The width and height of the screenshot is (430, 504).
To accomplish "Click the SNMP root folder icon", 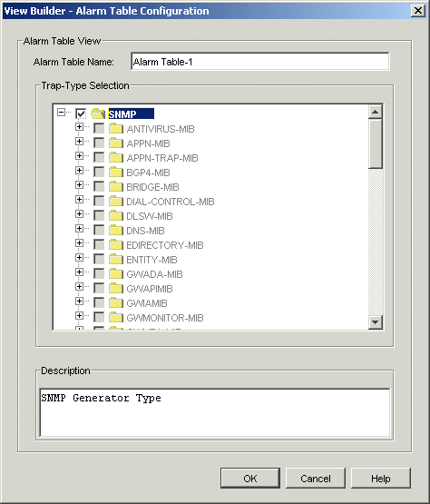I will pos(98,114).
